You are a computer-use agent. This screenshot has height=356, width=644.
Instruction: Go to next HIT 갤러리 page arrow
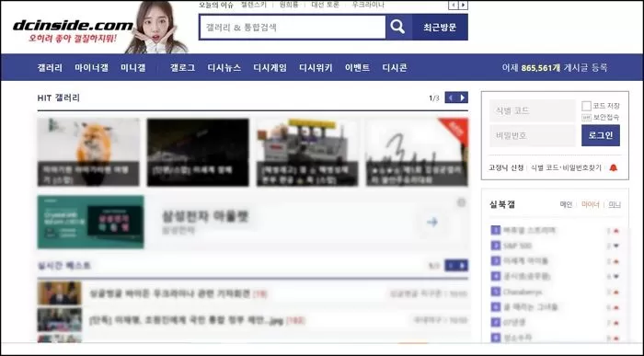pos(463,98)
